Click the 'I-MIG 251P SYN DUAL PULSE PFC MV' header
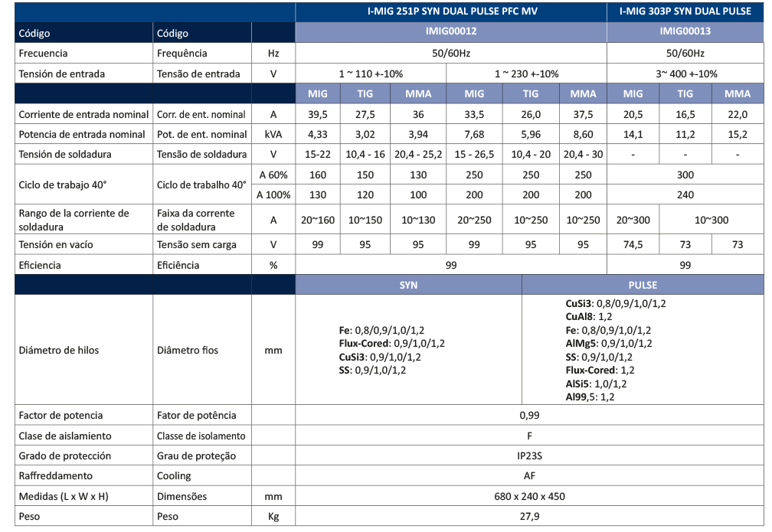The image size is (772, 532). pyautogui.click(x=452, y=11)
